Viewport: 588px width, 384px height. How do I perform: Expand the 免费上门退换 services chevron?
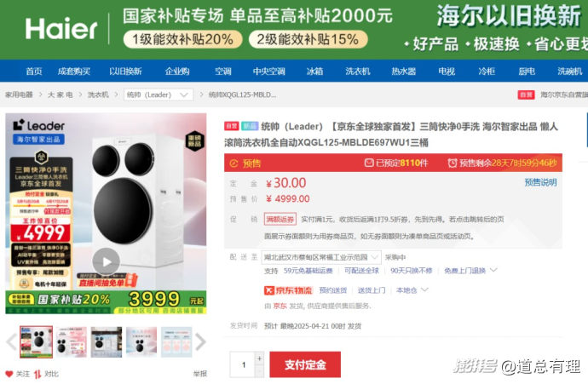(x=493, y=270)
